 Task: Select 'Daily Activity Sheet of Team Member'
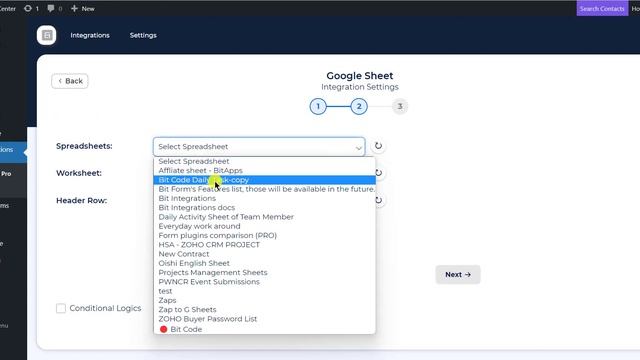point(264,217)
